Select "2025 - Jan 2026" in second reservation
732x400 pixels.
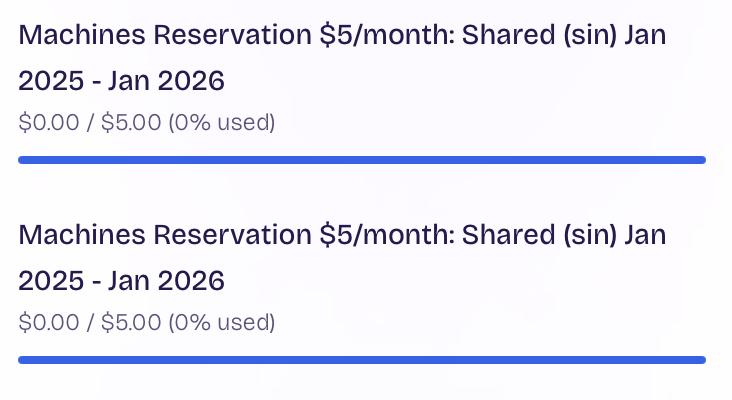click(121, 282)
